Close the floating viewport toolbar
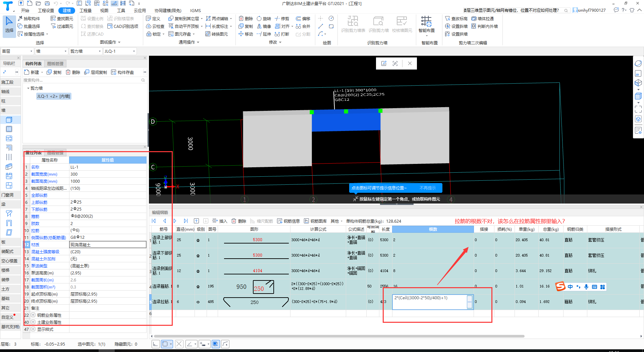Screen dimensions: 644x352 coord(410,63)
